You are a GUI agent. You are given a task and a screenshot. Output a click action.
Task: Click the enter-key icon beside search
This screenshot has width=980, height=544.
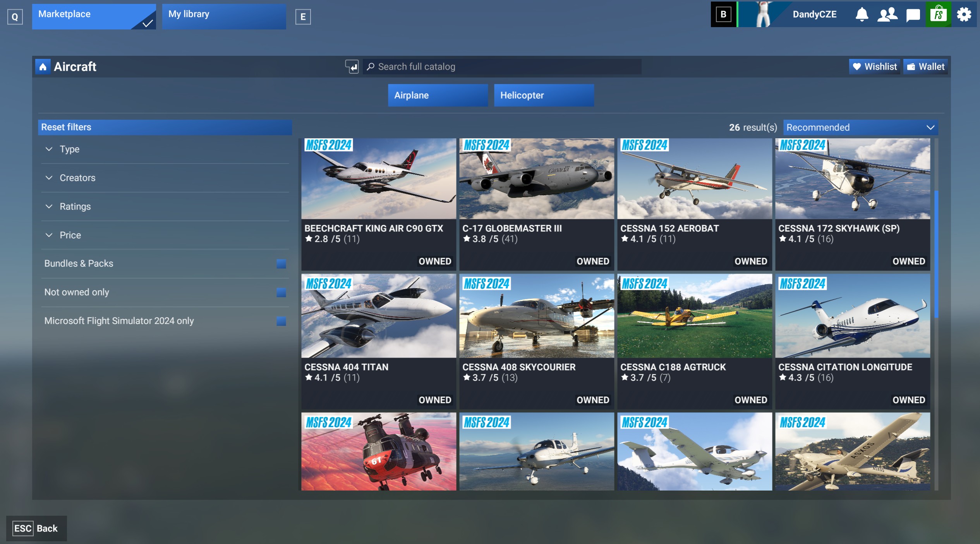352,67
